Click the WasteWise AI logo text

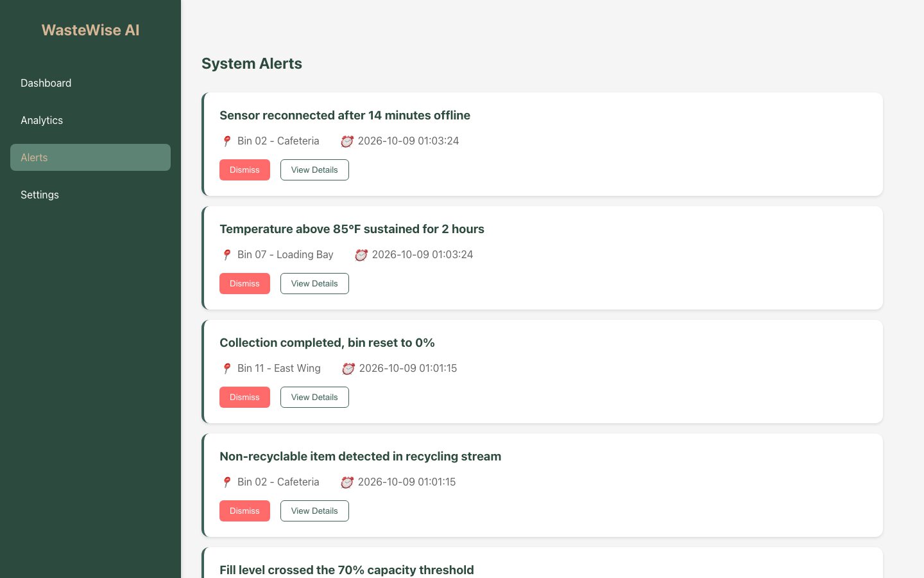tap(90, 30)
